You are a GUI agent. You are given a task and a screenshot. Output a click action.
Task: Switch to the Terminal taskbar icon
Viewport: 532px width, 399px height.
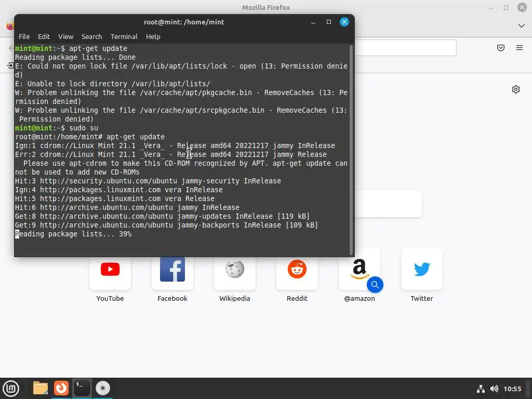click(x=82, y=388)
